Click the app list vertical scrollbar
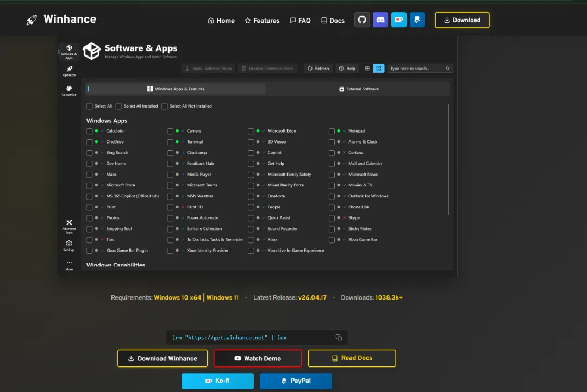The image size is (587, 392). pyautogui.click(x=448, y=159)
